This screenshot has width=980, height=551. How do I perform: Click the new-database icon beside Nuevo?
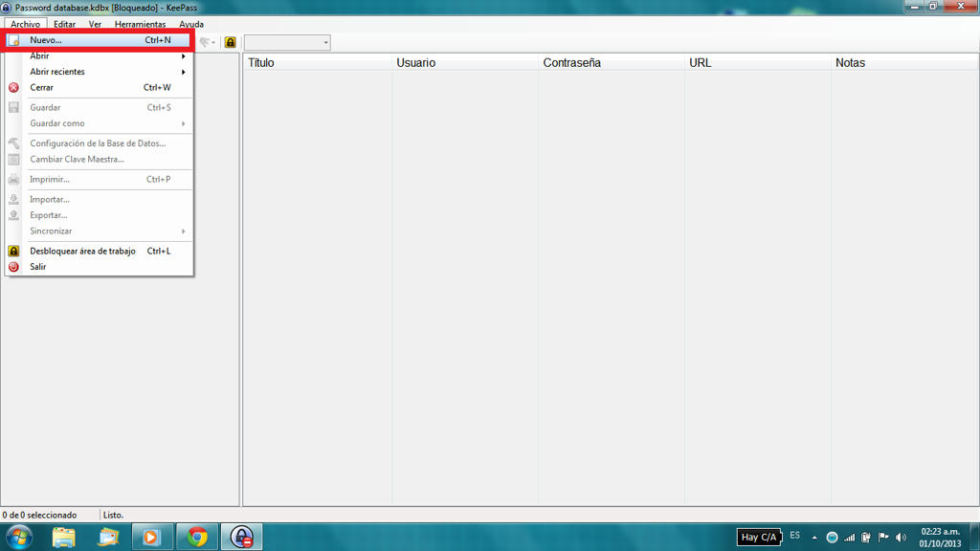click(13, 40)
